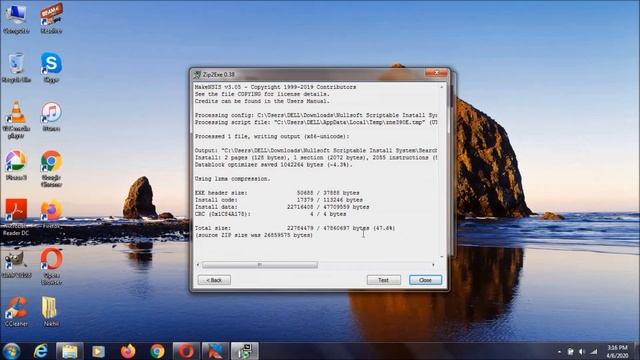
Task: Open the Nikhil folder on desktop
Action: click(51, 311)
